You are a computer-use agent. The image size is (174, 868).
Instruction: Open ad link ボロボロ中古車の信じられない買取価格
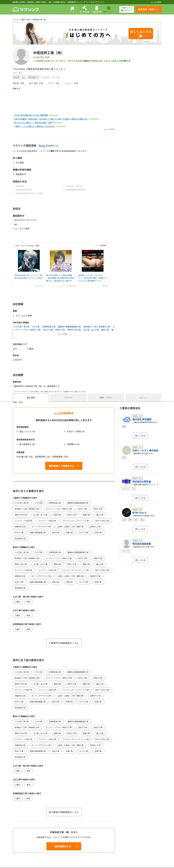pyautogui.click(x=31, y=115)
